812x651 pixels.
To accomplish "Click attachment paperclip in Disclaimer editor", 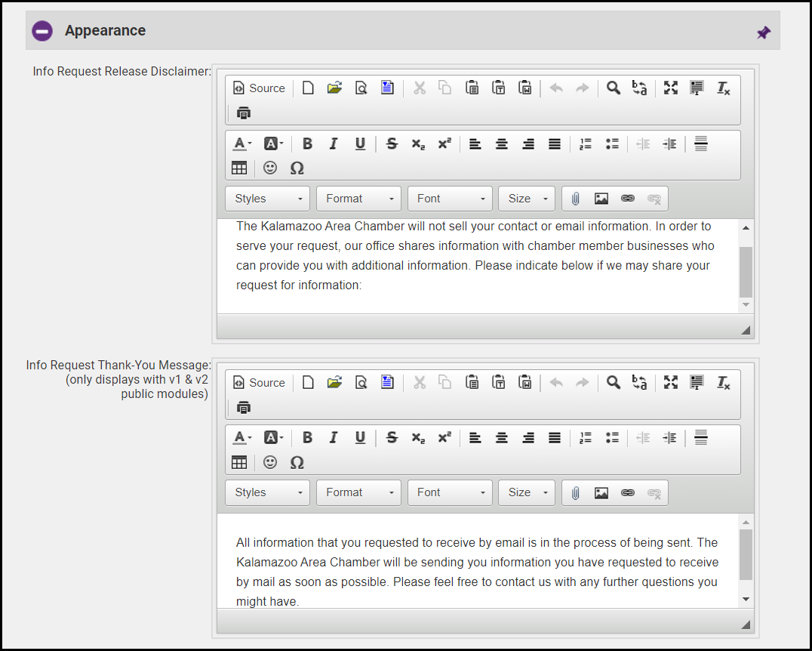I will click(575, 199).
